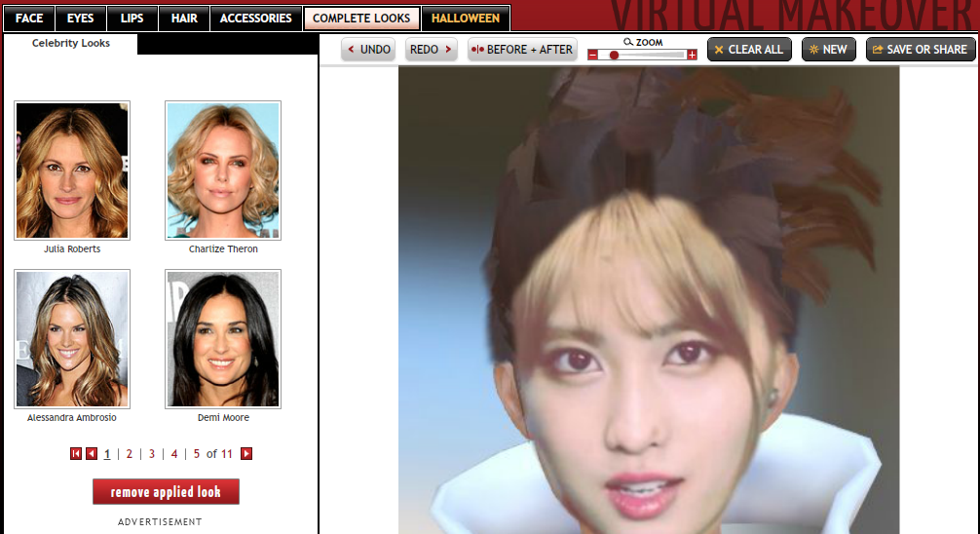Jump to first page of looks
Image resolution: width=980 pixels, height=534 pixels.
tap(76, 454)
